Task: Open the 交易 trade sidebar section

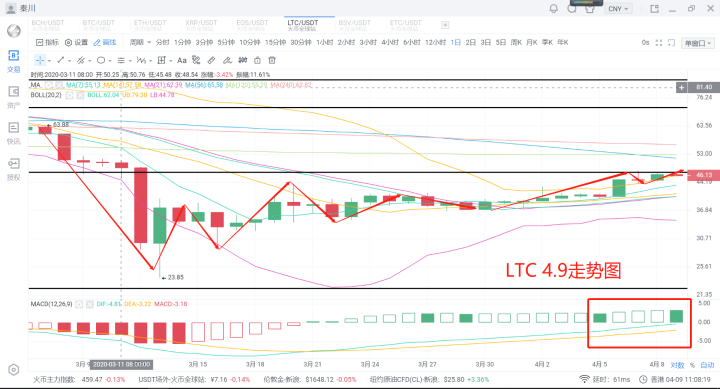Action: pyautogui.click(x=13, y=62)
